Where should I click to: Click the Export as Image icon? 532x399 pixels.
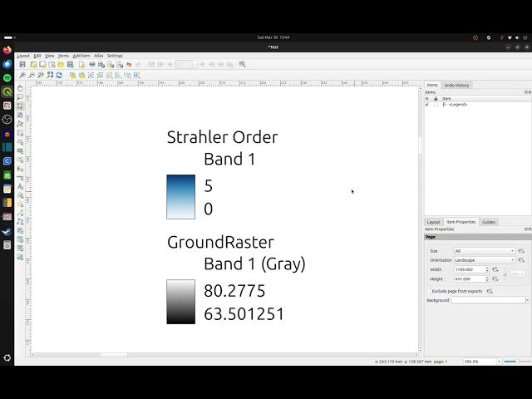(101, 65)
